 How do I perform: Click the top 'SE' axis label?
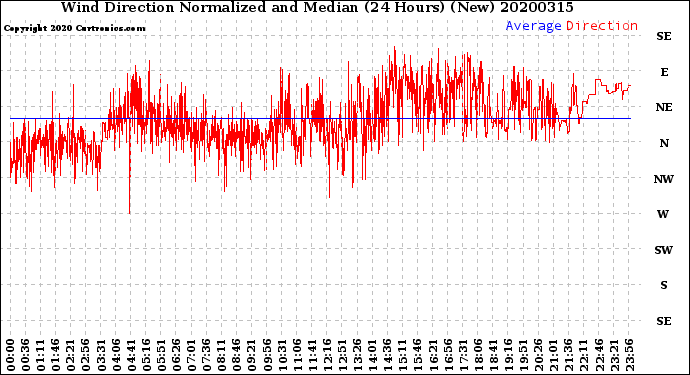pos(664,36)
